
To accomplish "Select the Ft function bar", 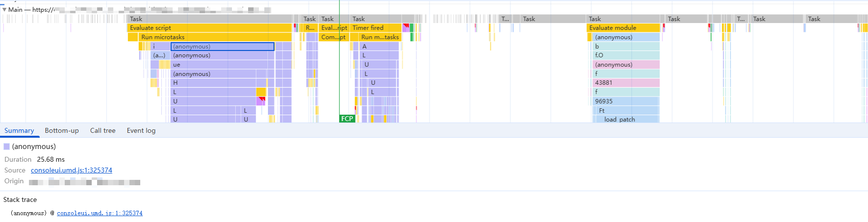I will 628,111.
